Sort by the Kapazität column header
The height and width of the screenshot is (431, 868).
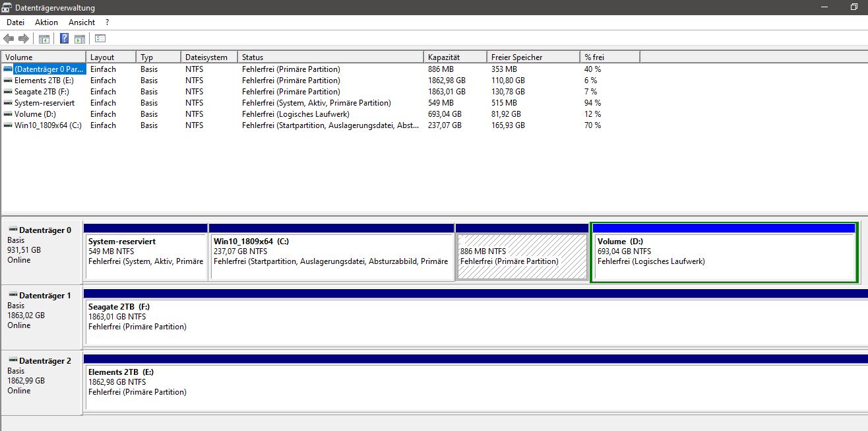tap(455, 57)
